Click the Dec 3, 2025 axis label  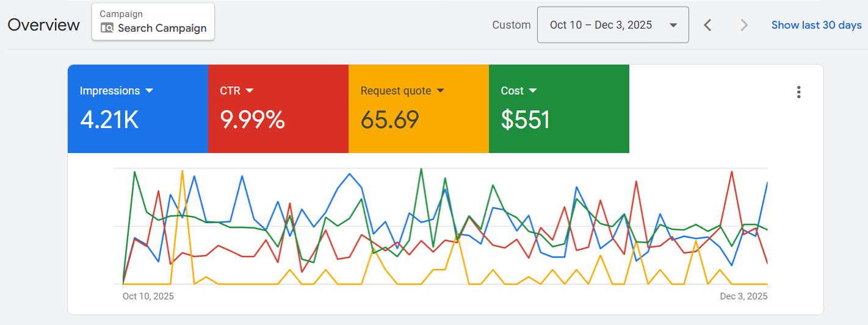pos(743,296)
